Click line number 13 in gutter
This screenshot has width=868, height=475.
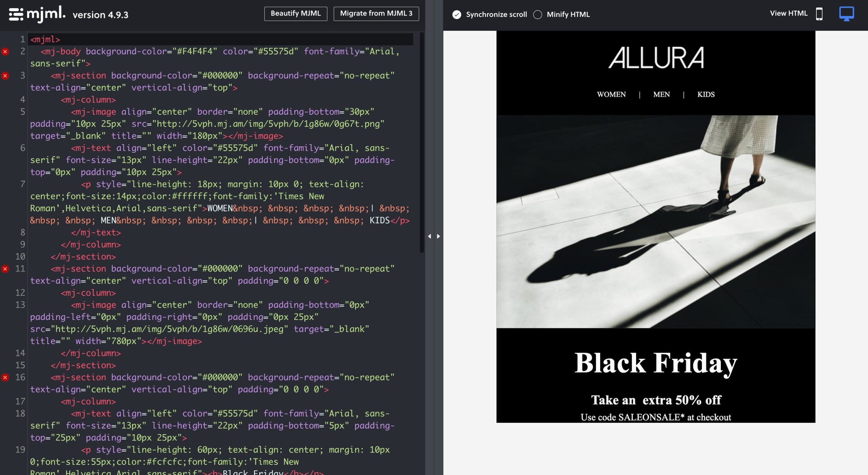20,305
